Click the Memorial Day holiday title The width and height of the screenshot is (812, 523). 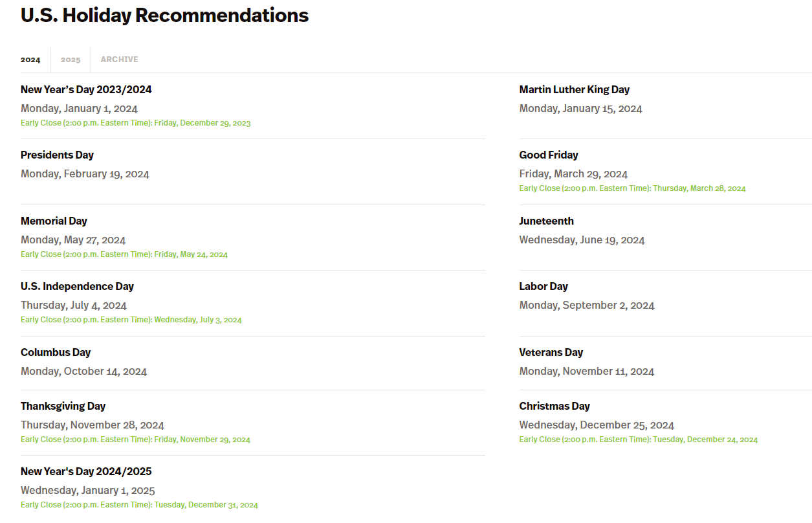coord(54,221)
